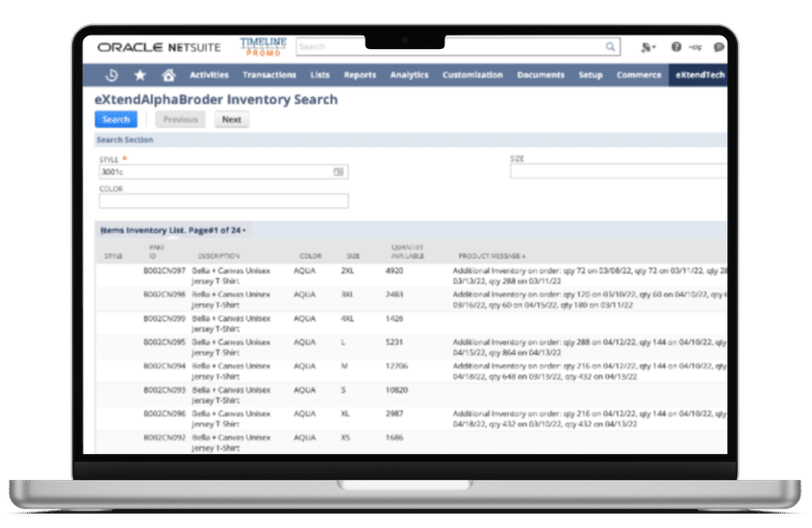Open the feedback speech bubble icon
Viewport: 812px width, 528px height.
click(x=719, y=47)
